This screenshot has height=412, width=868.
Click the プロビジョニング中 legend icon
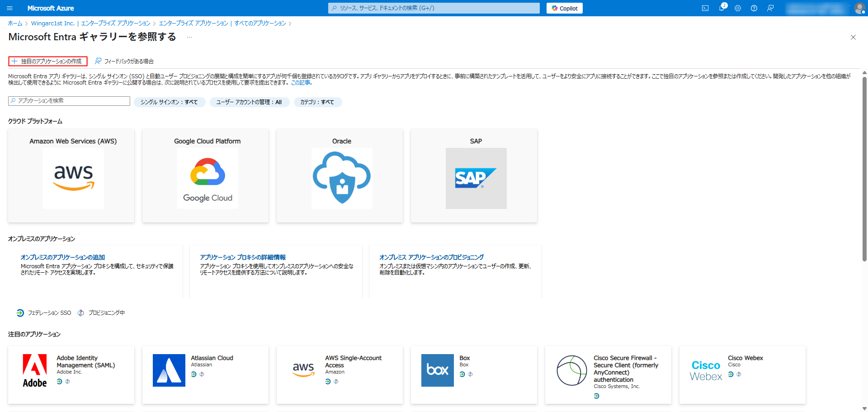[x=81, y=313]
